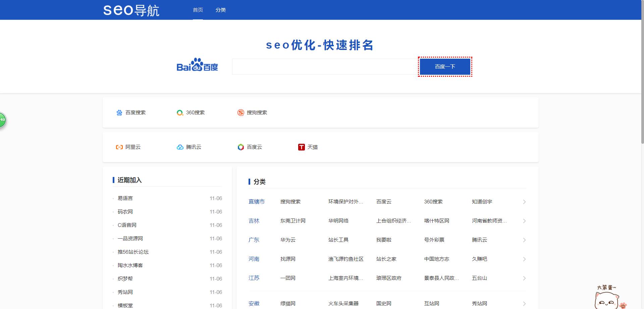Open the 百度云 link in cloud card

(x=254, y=147)
